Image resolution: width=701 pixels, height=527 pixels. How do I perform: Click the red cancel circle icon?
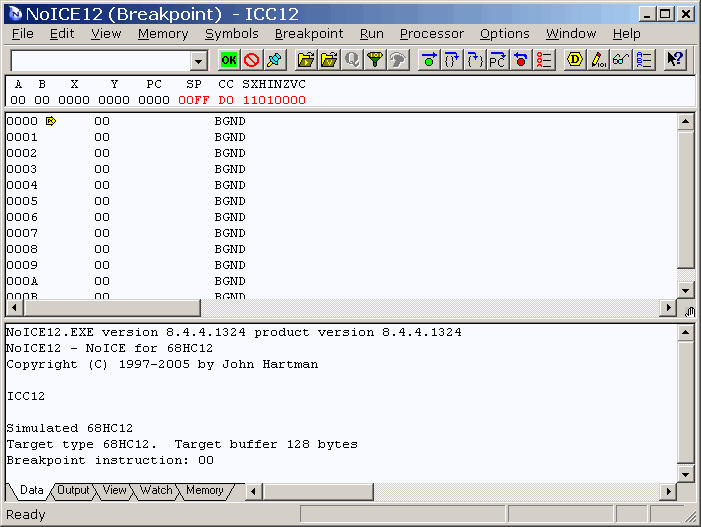pyautogui.click(x=252, y=60)
